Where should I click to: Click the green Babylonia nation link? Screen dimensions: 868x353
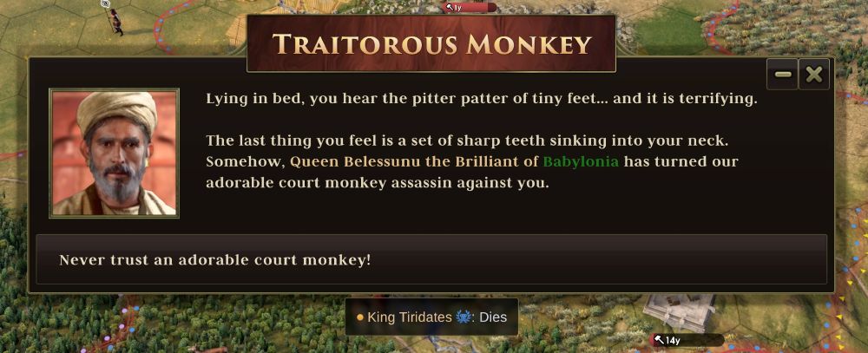pyautogui.click(x=581, y=162)
